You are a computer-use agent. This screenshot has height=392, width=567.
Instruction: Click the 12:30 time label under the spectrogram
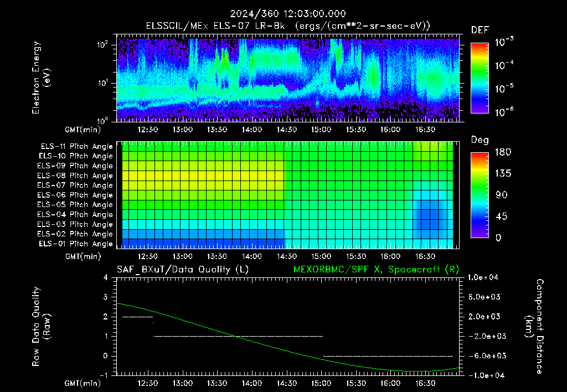click(x=147, y=130)
